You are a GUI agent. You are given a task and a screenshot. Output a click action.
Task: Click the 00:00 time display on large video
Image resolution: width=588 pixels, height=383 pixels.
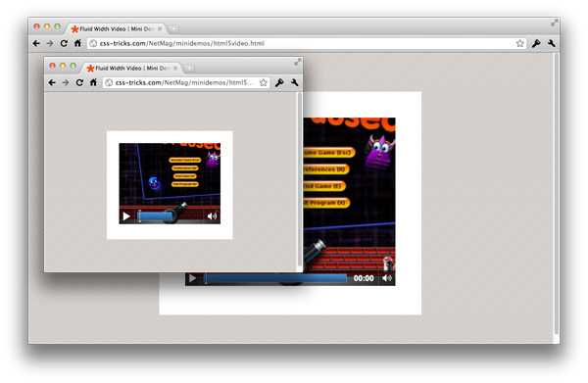(x=364, y=278)
